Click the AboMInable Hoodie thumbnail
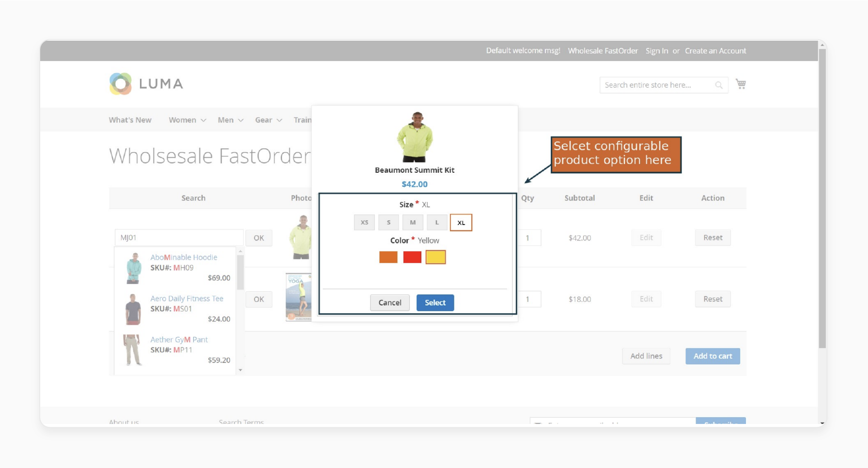Viewport: 868px width, 468px height. pyautogui.click(x=133, y=268)
